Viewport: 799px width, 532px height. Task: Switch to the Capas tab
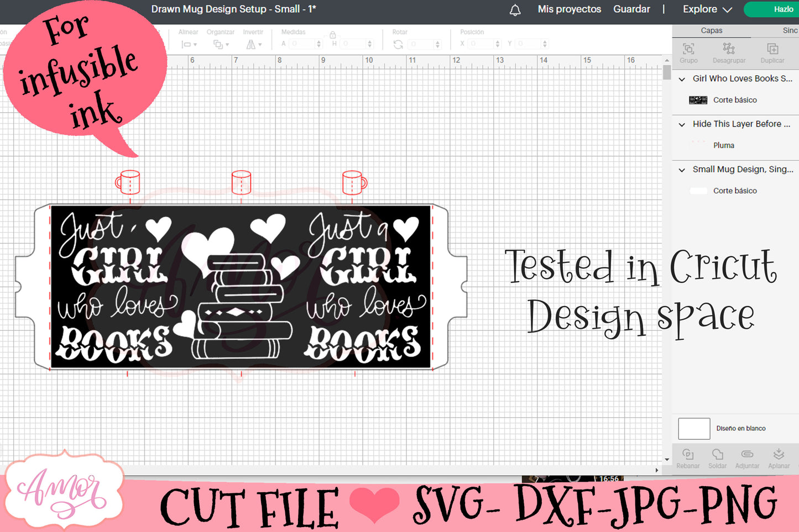point(711,30)
